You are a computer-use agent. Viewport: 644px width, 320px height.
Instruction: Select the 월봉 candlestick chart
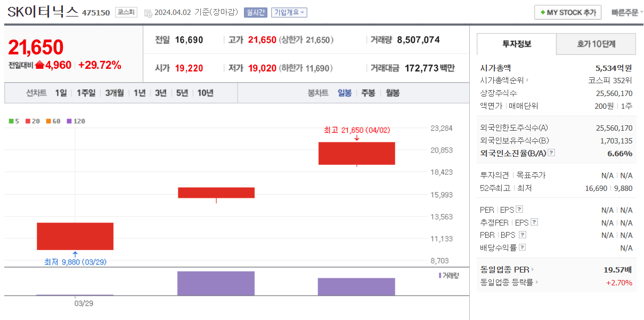point(393,93)
